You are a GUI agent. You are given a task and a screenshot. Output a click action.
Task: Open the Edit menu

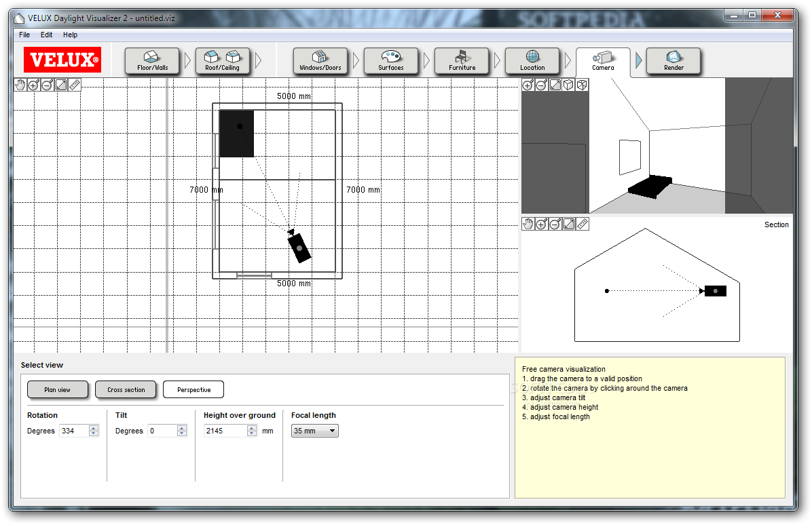point(47,35)
